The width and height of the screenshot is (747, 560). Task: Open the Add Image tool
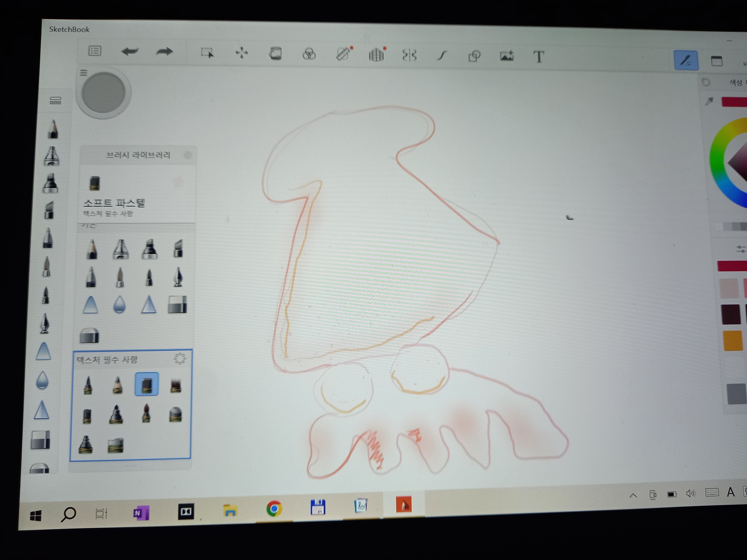pyautogui.click(x=506, y=56)
